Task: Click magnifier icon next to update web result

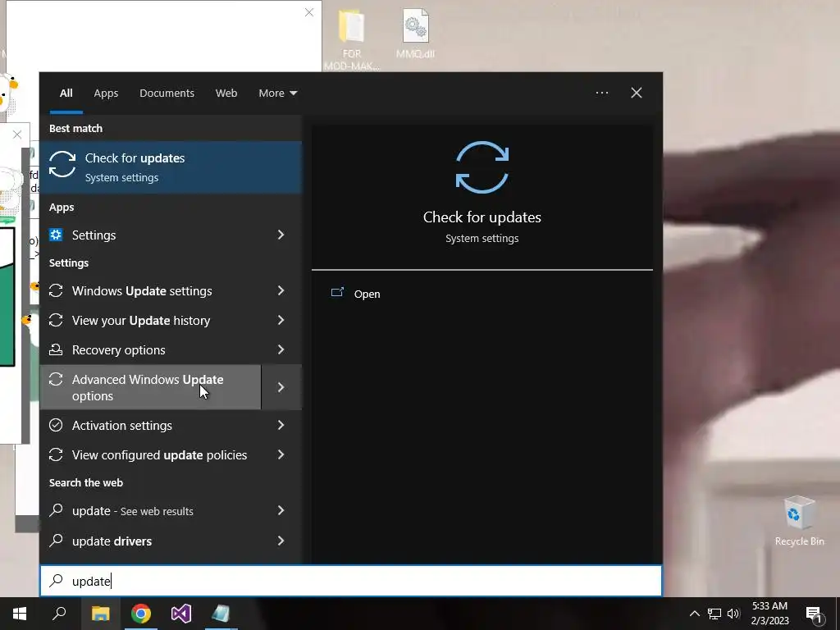Action: point(56,510)
